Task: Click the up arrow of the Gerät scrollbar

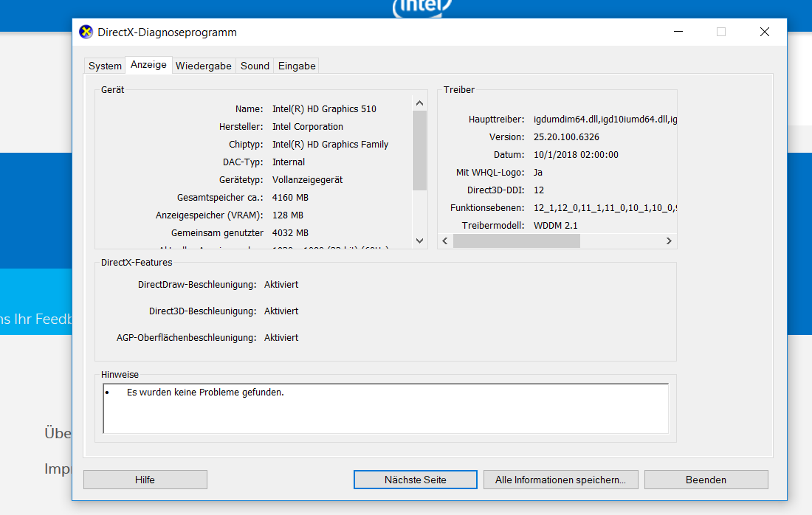Action: 419,103
